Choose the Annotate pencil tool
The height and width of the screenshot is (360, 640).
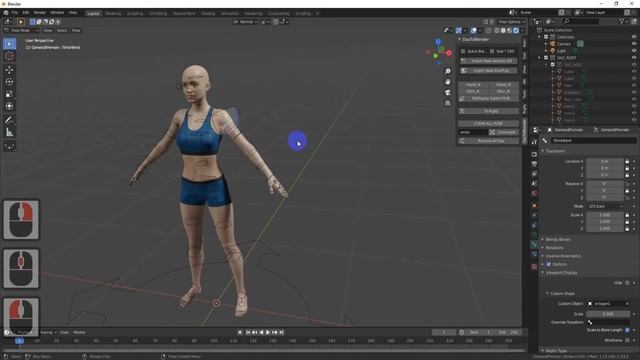click(9, 120)
